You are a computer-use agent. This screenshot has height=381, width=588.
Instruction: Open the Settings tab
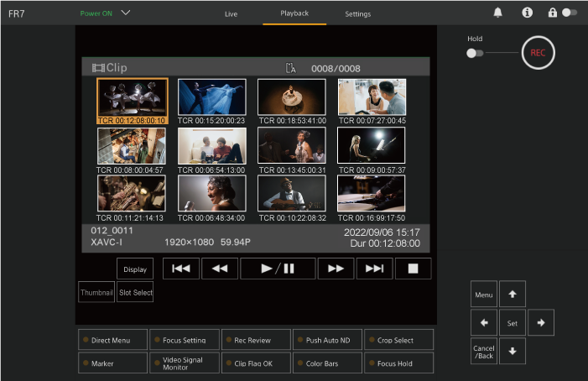(357, 14)
